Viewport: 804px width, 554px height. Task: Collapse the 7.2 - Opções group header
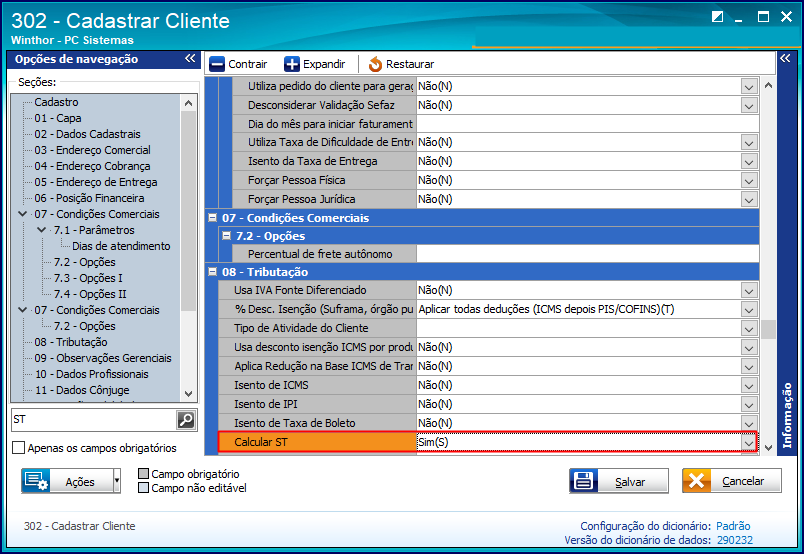coord(226,235)
